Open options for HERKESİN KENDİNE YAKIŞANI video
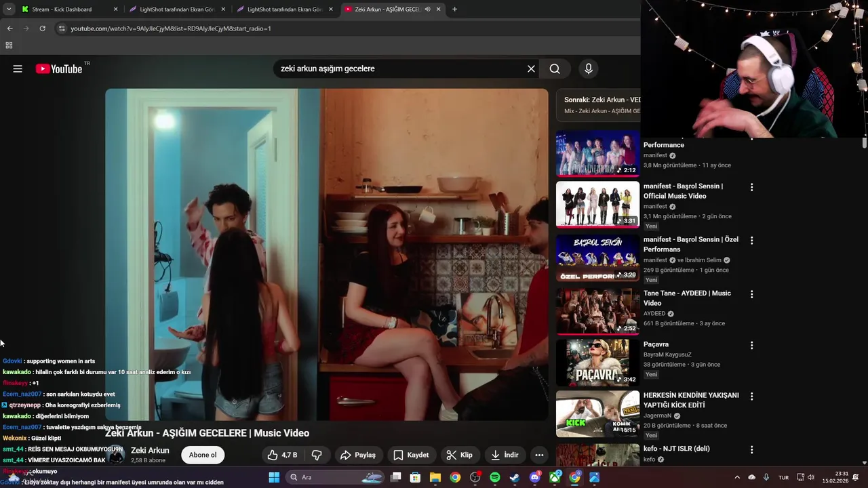868x488 pixels. (751, 396)
